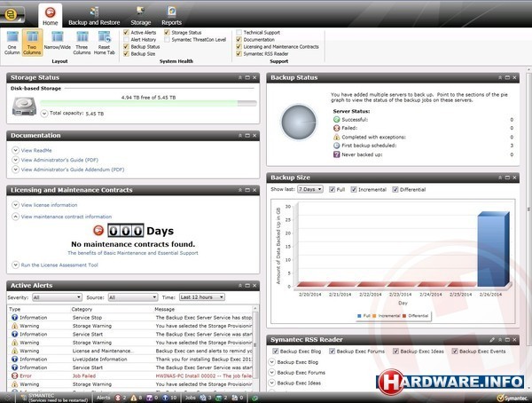Image resolution: width=532 pixels, height=403 pixels.
Task: Expand Backup Exec Ideas feed section
Action: tap(272, 383)
